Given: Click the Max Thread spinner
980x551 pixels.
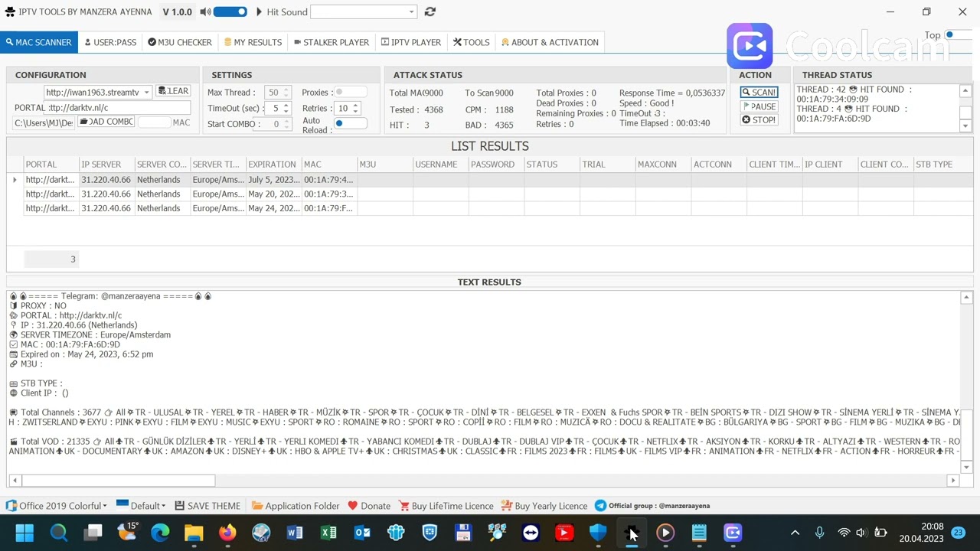Looking at the screenshot, I should pyautogui.click(x=285, y=93).
